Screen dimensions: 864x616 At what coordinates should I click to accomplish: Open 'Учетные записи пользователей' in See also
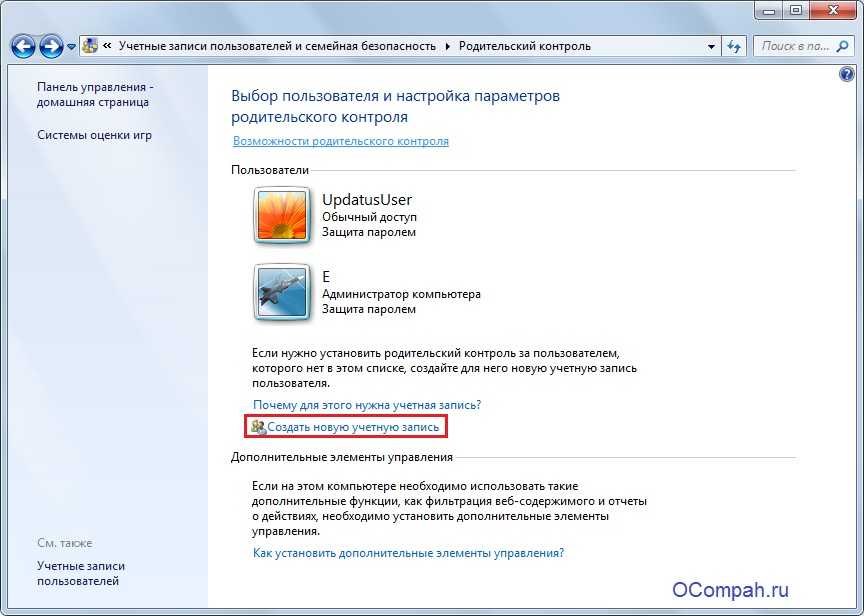click(x=81, y=573)
